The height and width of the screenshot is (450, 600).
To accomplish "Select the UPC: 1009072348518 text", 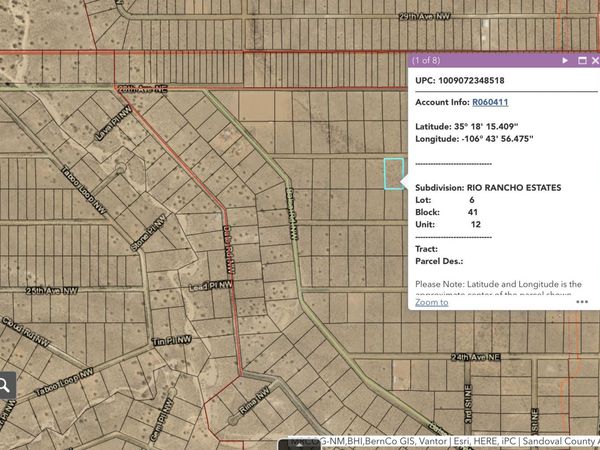I will click(x=460, y=80).
